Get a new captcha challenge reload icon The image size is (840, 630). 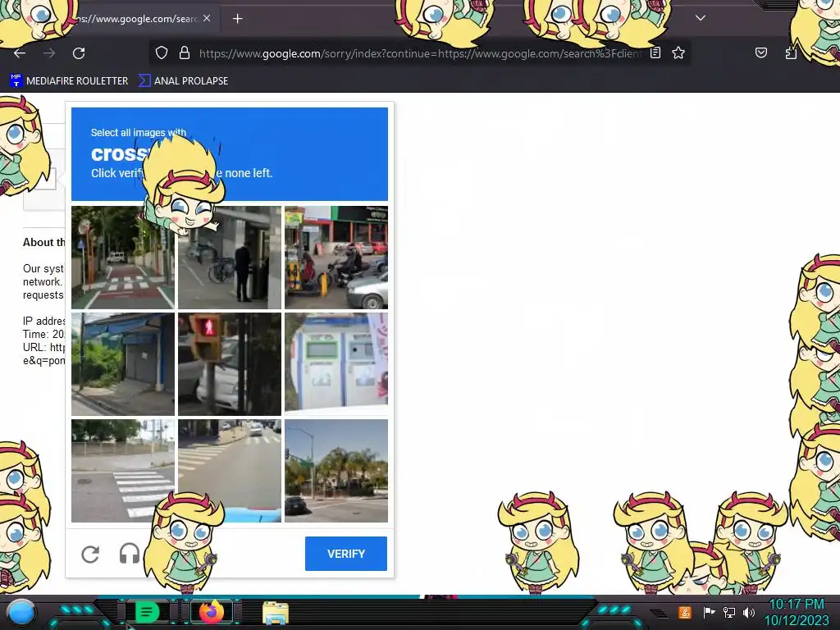(x=90, y=554)
